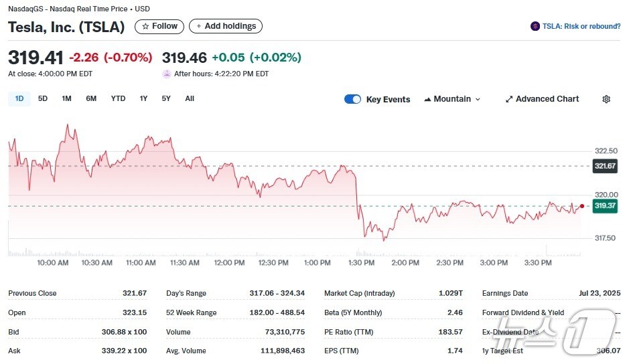Click the purple TSLA risk badge icon
This screenshot has height=364, width=625.
535,26
